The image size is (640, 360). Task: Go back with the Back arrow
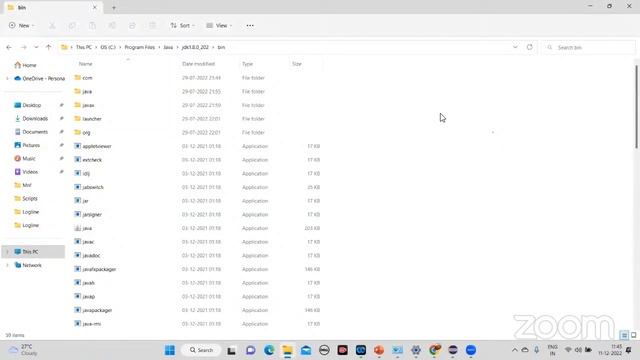point(9,47)
